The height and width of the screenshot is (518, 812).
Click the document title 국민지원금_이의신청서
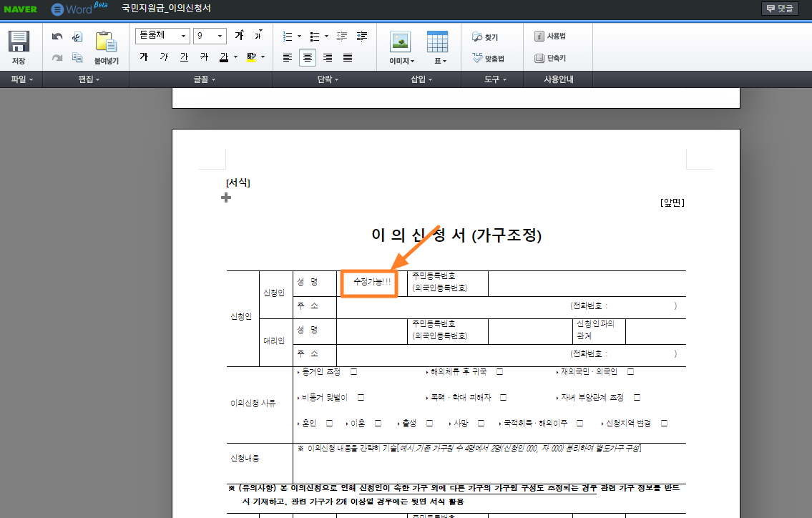(x=166, y=9)
